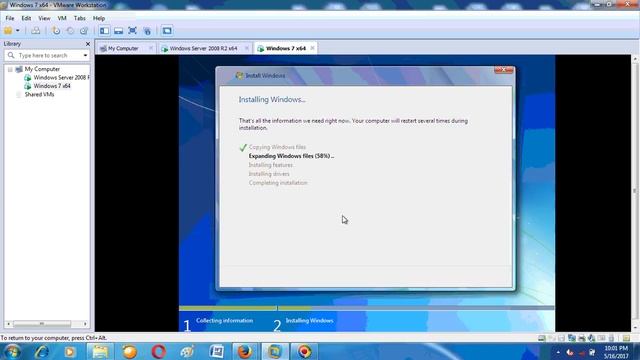Show hidden system tray icons
This screenshot has width=640, height=360.
click(x=558, y=352)
